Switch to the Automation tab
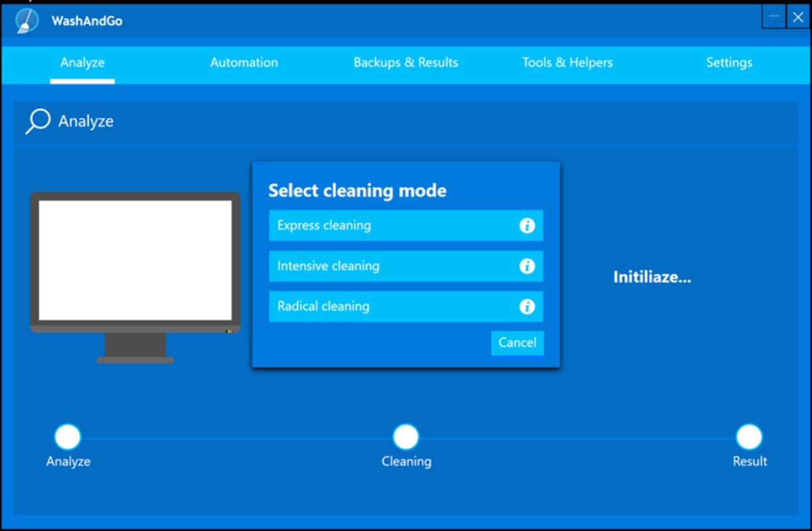Viewport: 812px width, 531px height. (x=244, y=62)
